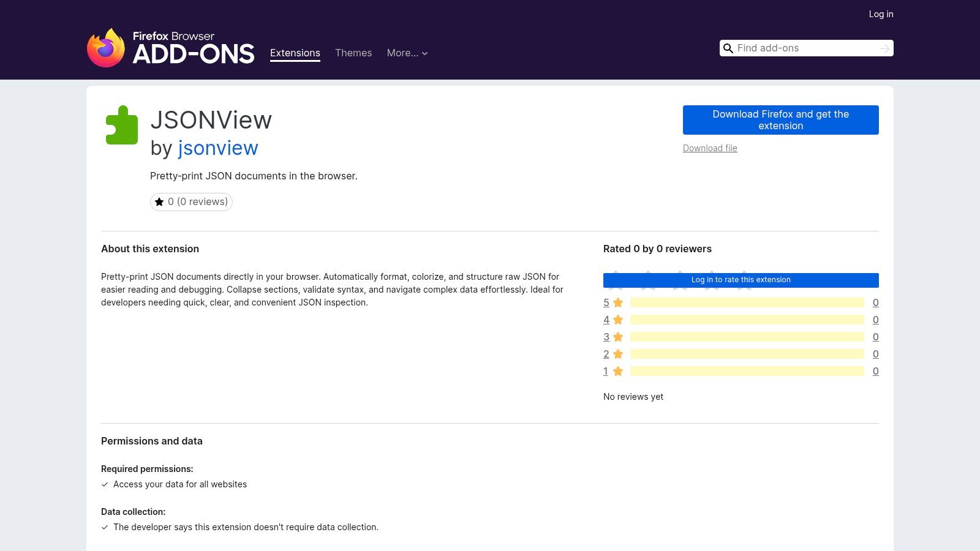Click inside the Find add-ons search field
Screen dimensions: 980x551
coord(796,48)
